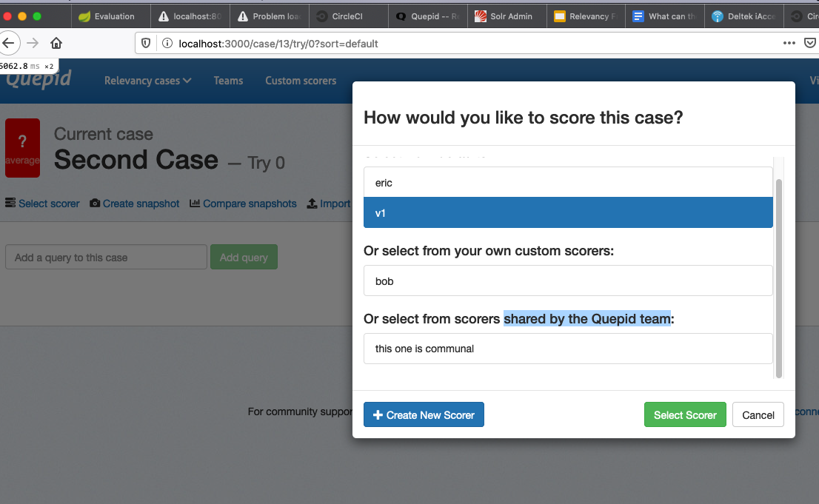Screen dimensions: 819x504
Task: Click the Import upload icon
Action: point(312,204)
